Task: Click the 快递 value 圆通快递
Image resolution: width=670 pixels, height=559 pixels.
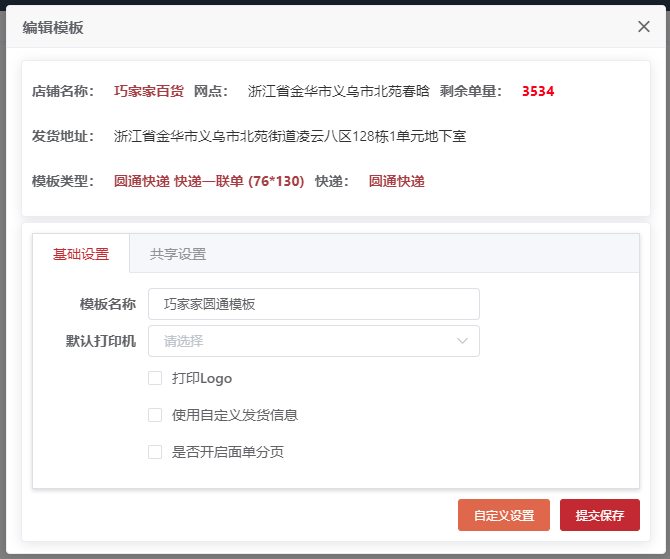Action: point(396,181)
